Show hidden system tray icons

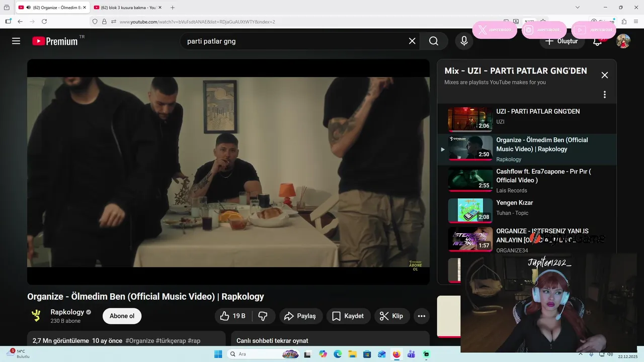tap(581, 354)
